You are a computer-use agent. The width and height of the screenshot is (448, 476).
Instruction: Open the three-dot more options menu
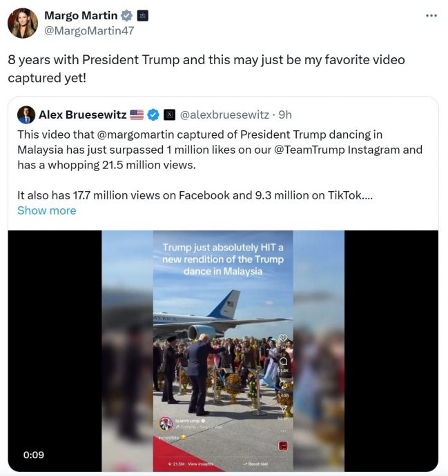tap(431, 15)
